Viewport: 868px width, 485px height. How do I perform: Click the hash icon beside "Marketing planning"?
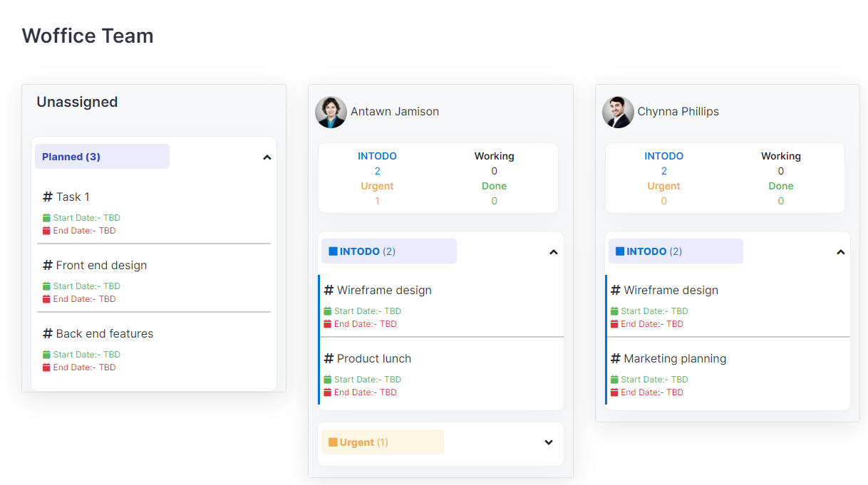(x=616, y=358)
